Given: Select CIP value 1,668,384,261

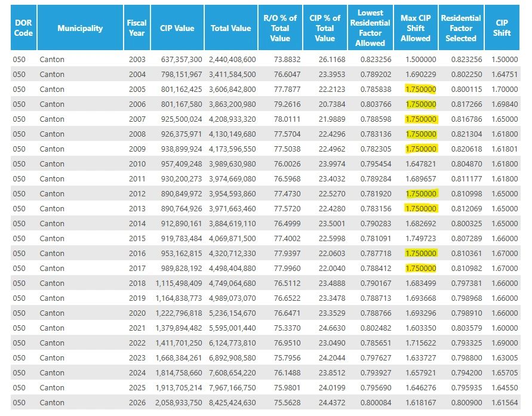Looking at the screenshot, I should 179,358.
